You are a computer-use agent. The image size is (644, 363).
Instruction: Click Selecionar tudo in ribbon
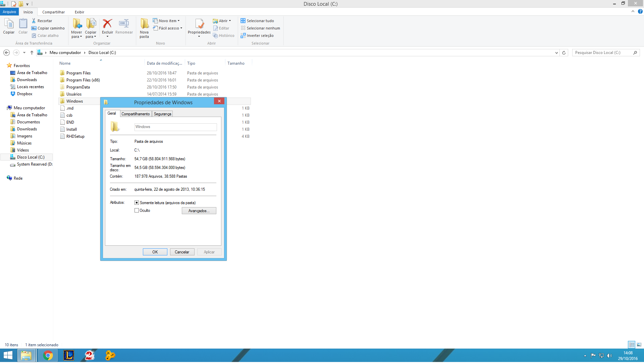coord(257,21)
